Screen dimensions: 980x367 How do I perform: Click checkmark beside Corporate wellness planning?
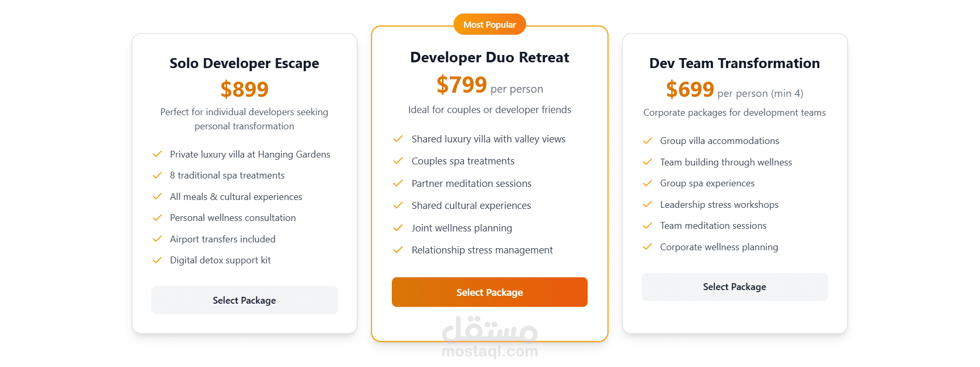point(647,247)
